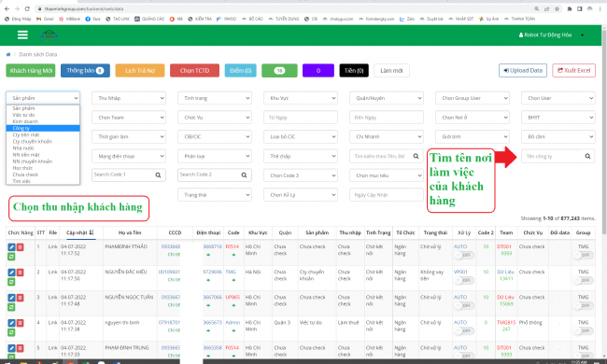Open the Chọn Group User dropdown

point(473,98)
